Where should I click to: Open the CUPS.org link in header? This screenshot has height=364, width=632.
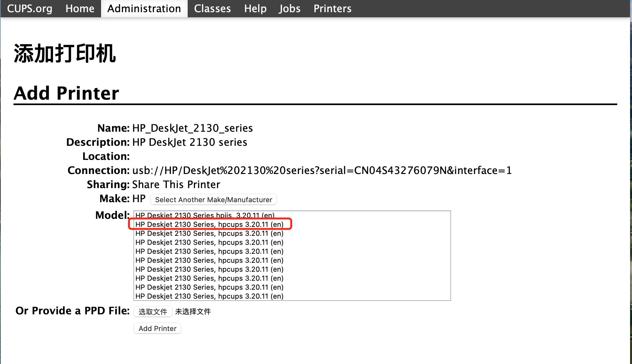[30, 9]
